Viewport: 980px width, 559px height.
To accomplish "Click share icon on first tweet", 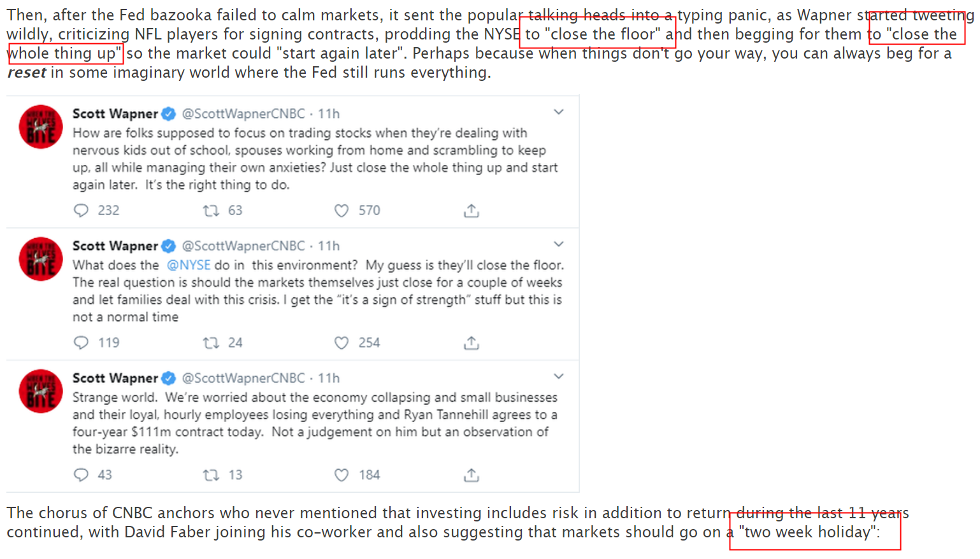I will pyautogui.click(x=472, y=211).
